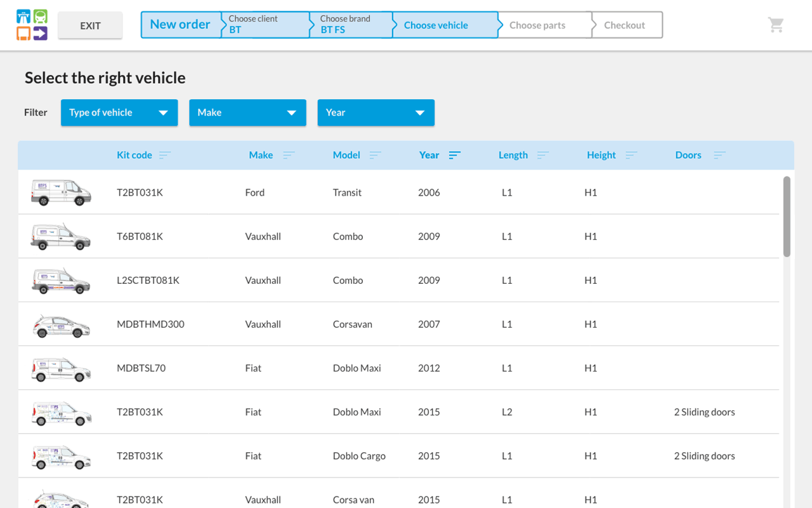Select the Vauxhall Corsavan 2007 row
The width and height of the screenshot is (812, 508).
398,324
